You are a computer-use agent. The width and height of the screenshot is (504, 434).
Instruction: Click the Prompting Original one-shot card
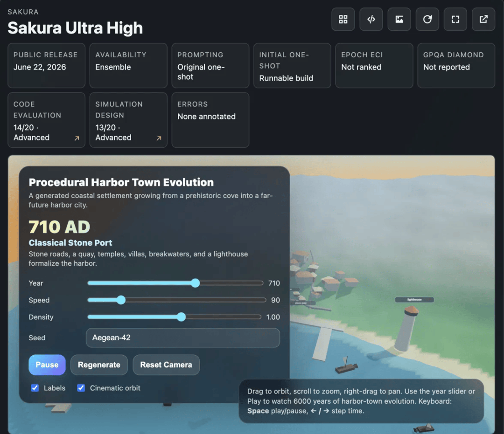coord(210,65)
